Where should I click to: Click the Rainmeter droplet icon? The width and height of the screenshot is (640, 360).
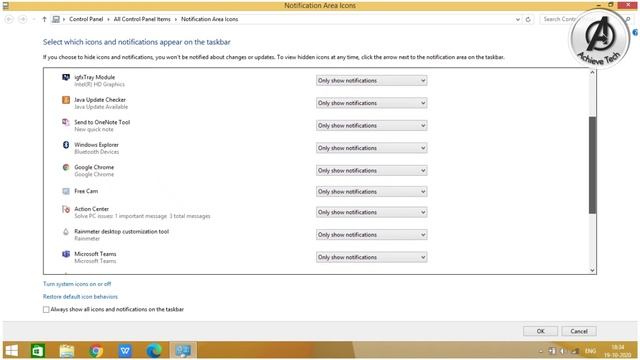66,231
